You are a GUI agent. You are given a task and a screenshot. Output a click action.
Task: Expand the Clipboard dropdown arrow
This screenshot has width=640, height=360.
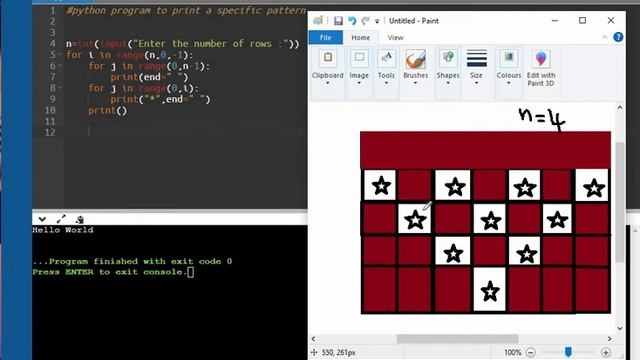pos(327,83)
